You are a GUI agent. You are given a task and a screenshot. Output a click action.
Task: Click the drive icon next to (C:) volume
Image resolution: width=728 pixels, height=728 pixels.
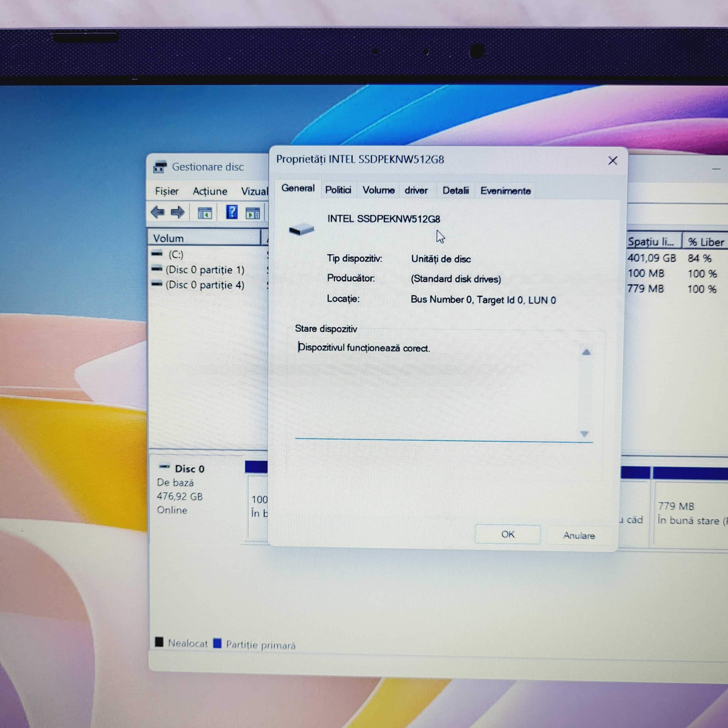[x=157, y=254]
